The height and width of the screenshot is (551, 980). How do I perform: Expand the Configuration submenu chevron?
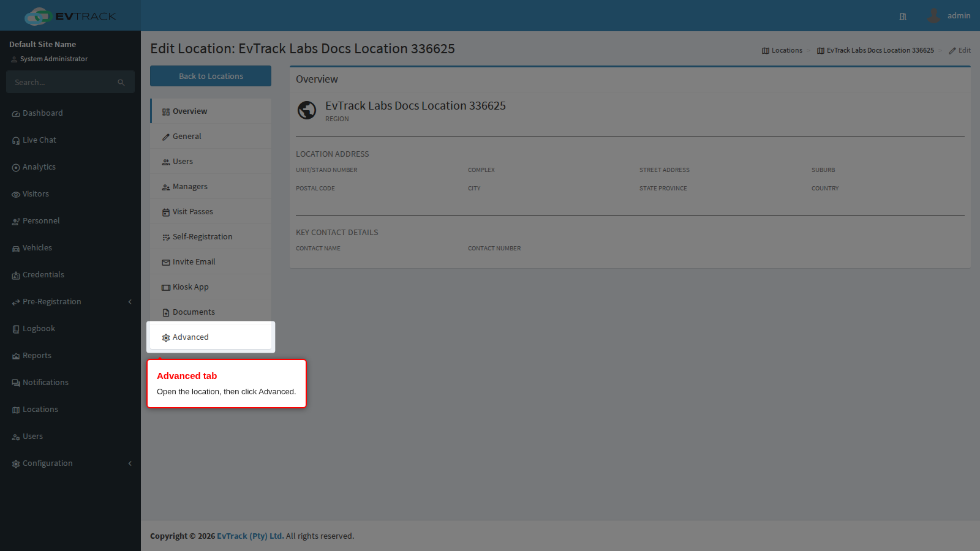coord(130,463)
